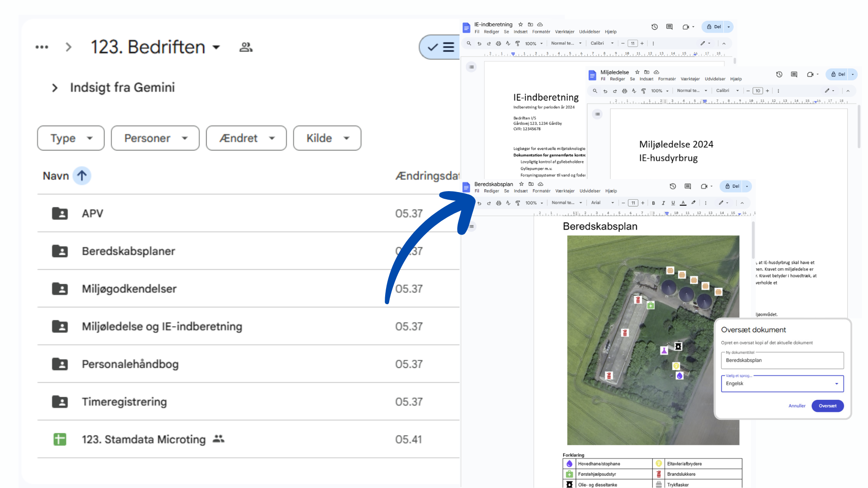
Task: Open zoom 100% dropdown in IE-indberetning
Action: [534, 44]
